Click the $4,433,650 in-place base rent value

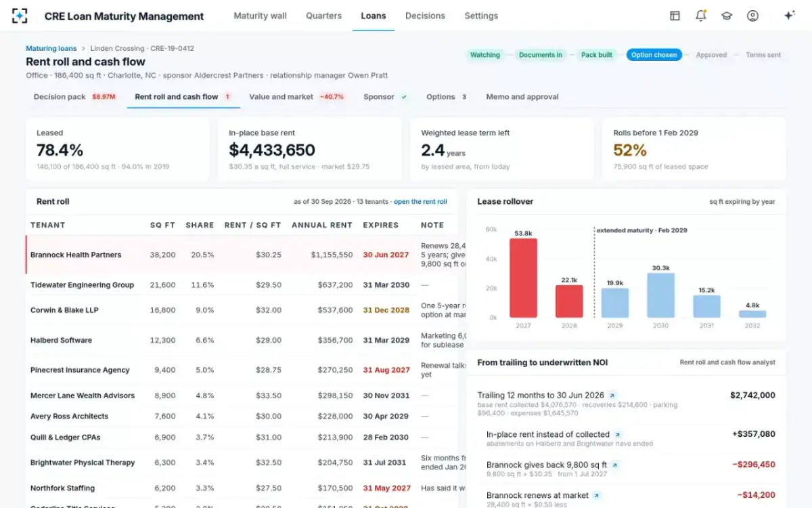point(272,150)
